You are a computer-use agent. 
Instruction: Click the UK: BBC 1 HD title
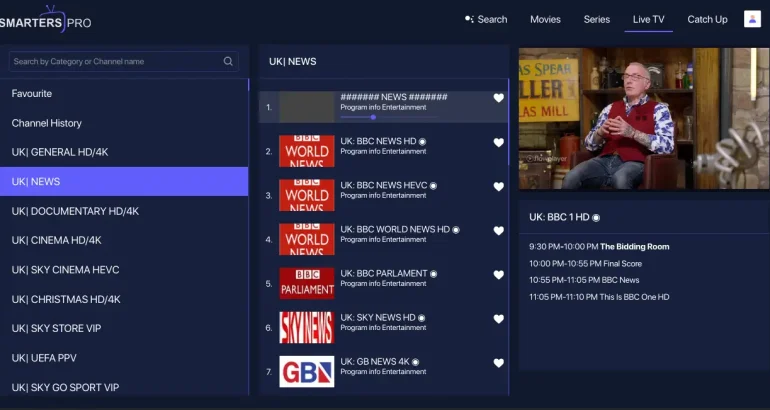(x=564, y=217)
